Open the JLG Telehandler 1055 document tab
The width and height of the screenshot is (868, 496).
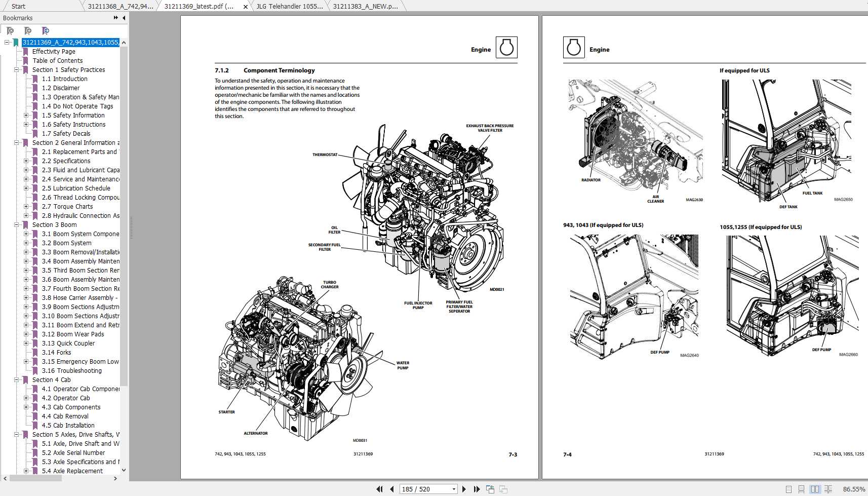point(289,6)
